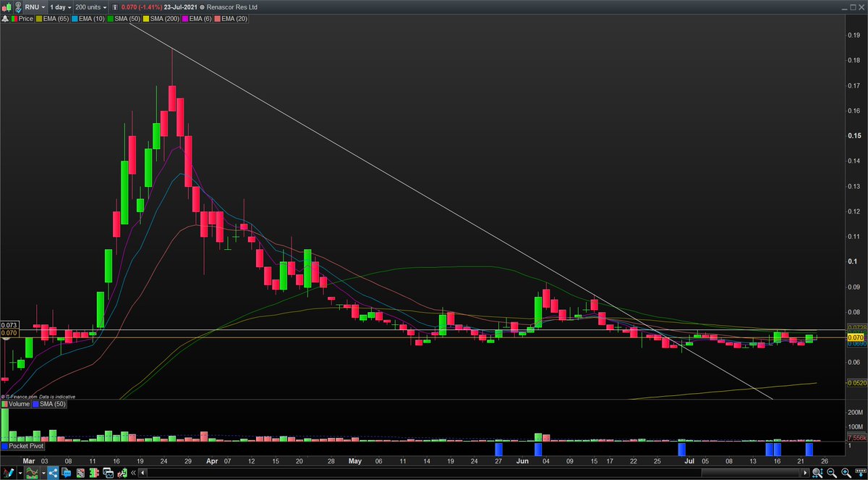868x480 pixels.
Task: Select the pencil drawing tool icon
Action: coord(9,472)
